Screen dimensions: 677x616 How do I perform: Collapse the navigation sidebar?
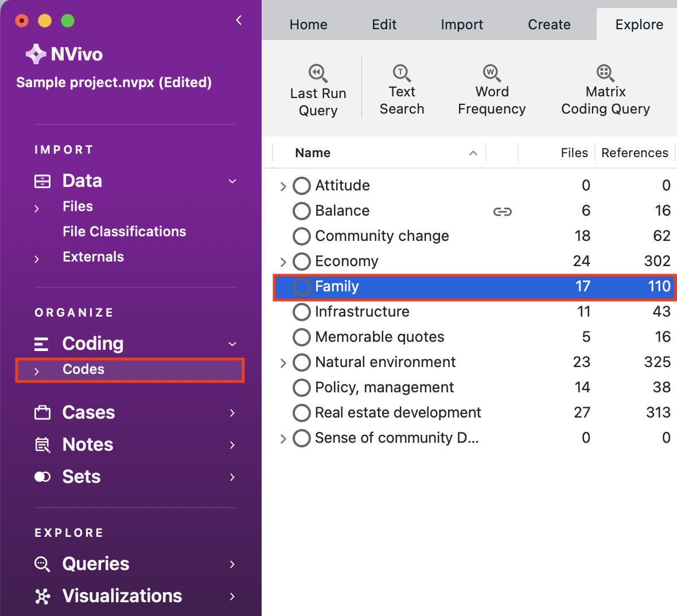(x=239, y=21)
